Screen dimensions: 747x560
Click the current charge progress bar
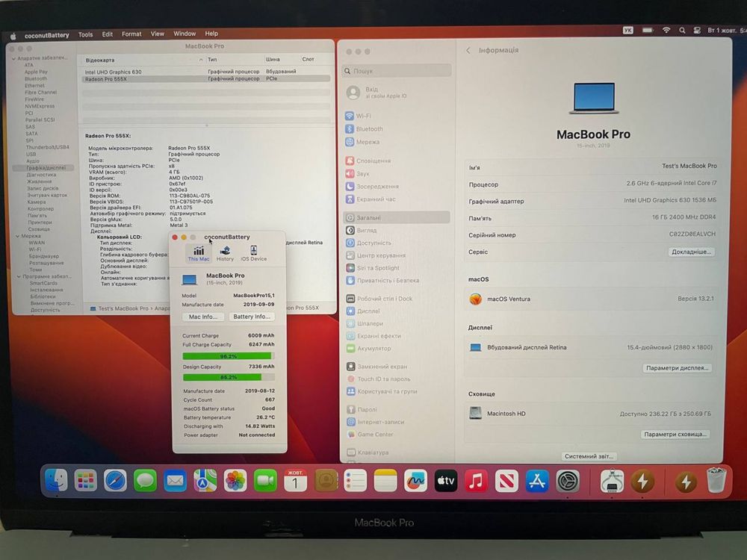(x=229, y=356)
